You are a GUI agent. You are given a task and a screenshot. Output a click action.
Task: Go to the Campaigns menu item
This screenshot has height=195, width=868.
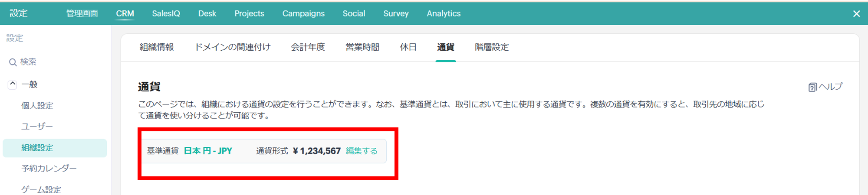click(x=303, y=13)
